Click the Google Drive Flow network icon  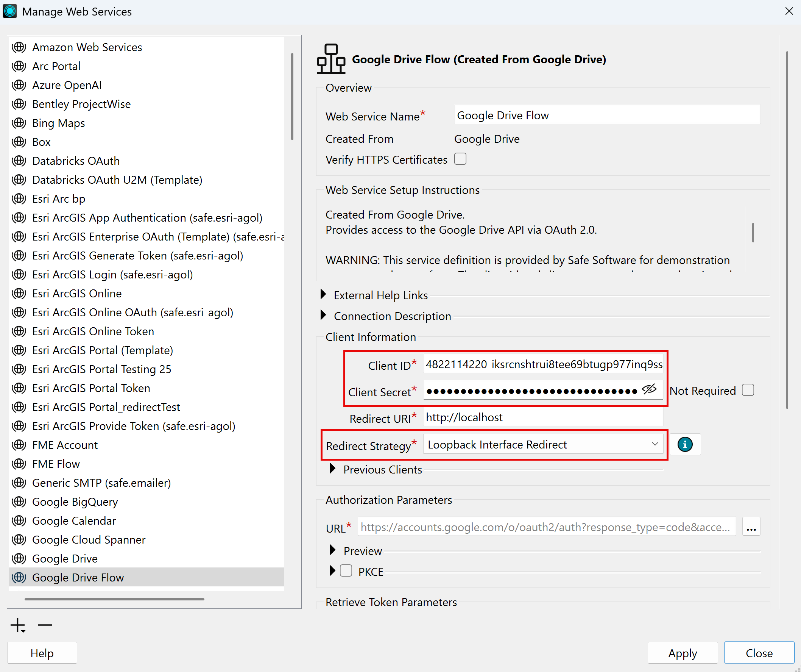coord(331,58)
